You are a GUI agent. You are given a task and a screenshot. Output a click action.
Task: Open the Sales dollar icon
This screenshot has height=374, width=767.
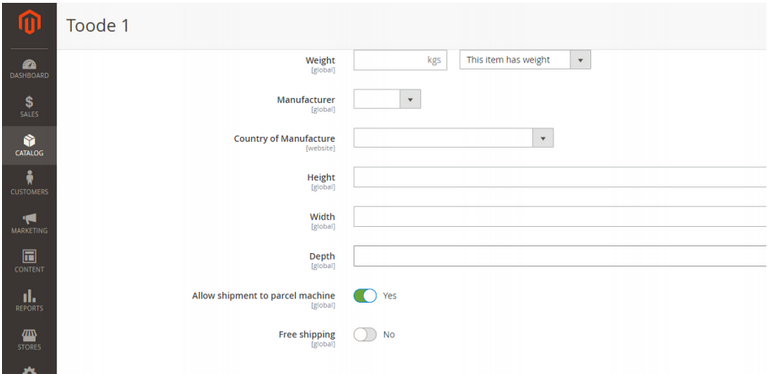click(x=29, y=102)
